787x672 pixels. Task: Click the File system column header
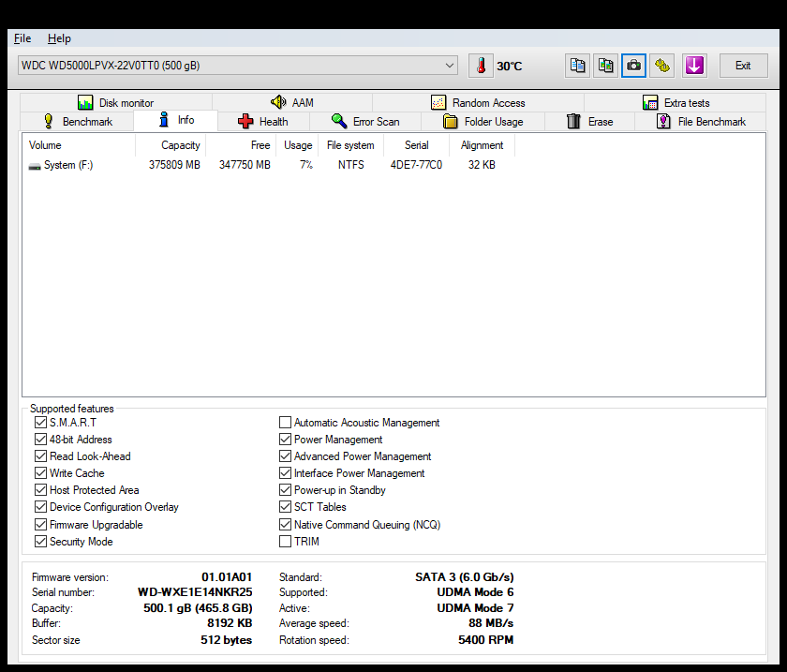click(349, 145)
